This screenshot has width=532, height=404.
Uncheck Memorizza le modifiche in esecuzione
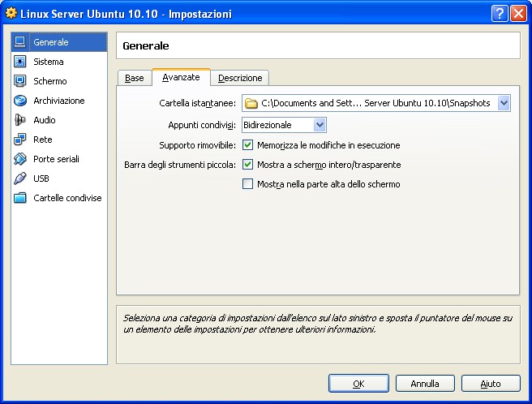coord(247,145)
